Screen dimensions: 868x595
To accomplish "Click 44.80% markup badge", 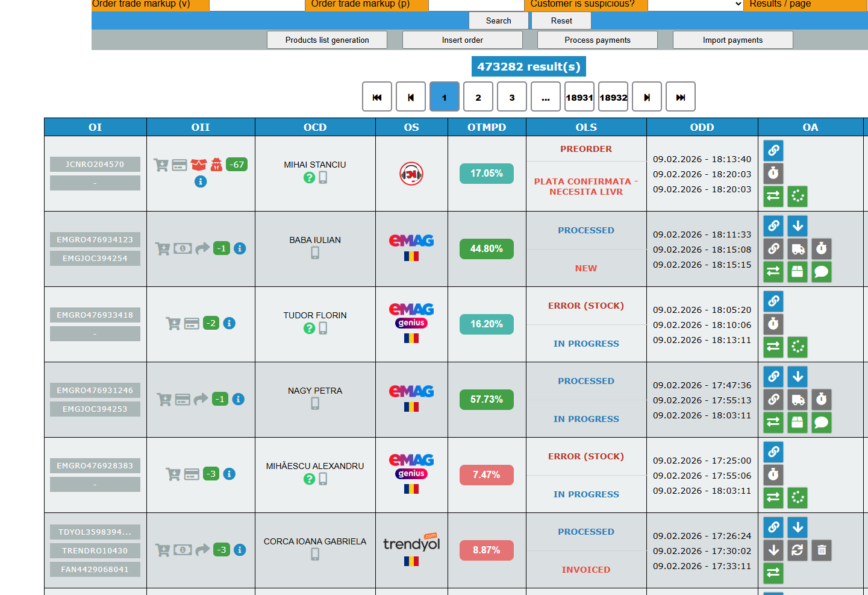I will tap(487, 249).
